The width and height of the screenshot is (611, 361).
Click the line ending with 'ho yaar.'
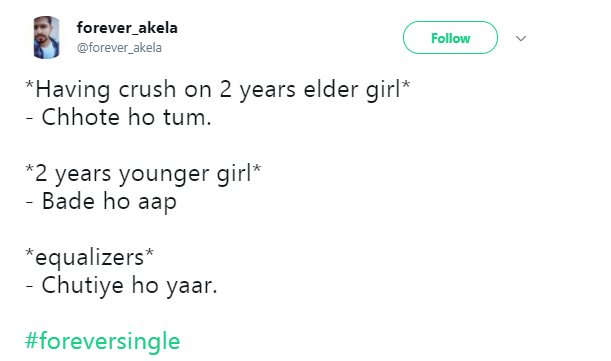122,286
